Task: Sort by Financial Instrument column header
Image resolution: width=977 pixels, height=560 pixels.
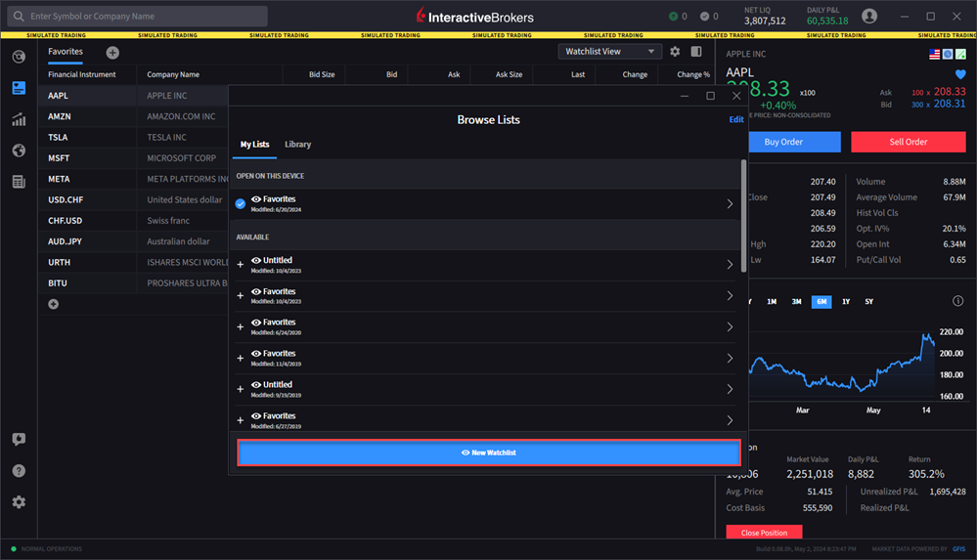Action: point(81,74)
